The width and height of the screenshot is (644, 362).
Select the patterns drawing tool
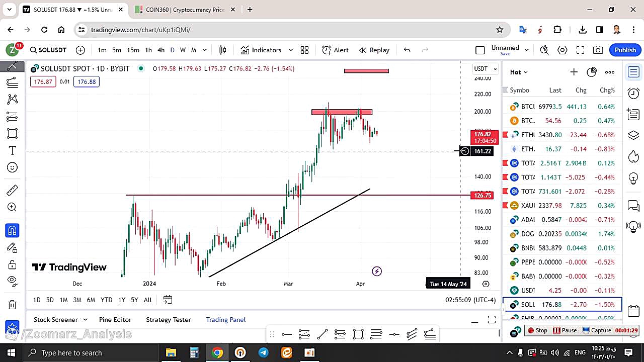click(x=13, y=99)
